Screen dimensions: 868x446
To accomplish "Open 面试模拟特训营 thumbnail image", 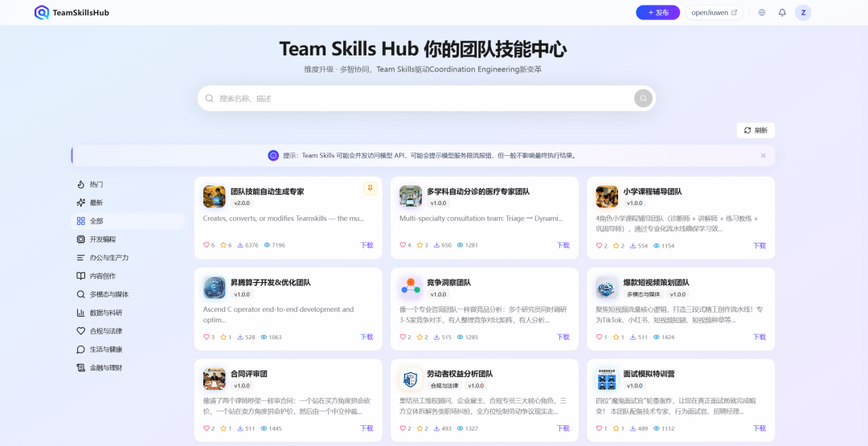I will 607,379.
